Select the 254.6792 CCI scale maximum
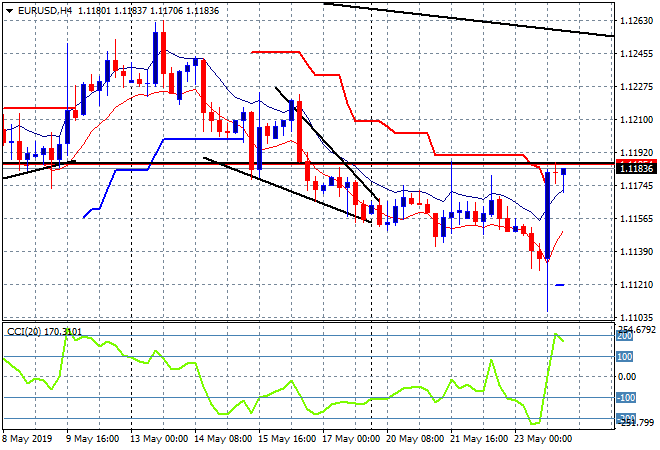 (x=636, y=329)
